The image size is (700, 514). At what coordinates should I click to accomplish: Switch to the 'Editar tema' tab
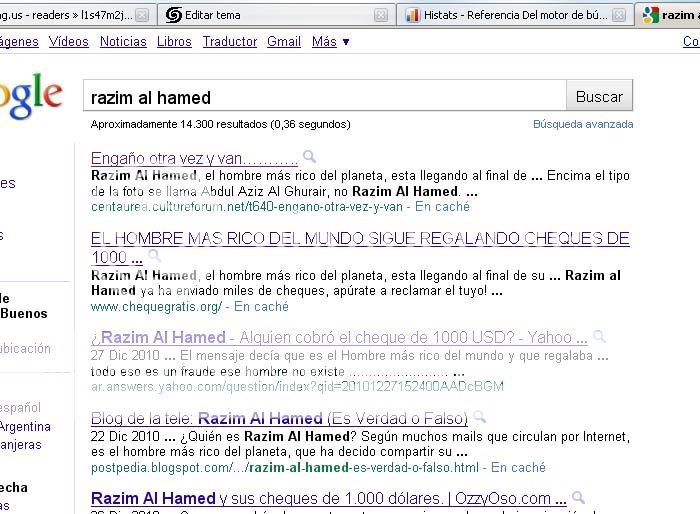(276, 15)
